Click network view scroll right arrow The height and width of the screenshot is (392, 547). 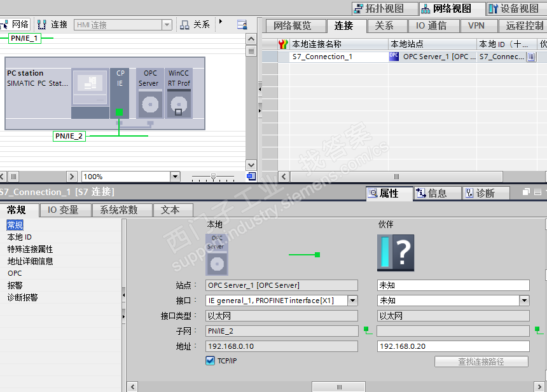(72, 177)
